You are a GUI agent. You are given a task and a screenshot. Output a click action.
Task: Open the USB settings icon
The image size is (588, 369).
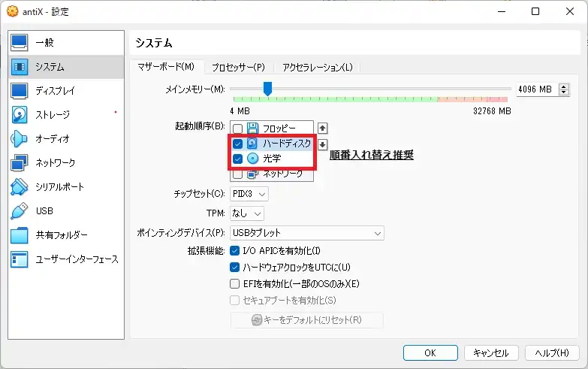20,211
